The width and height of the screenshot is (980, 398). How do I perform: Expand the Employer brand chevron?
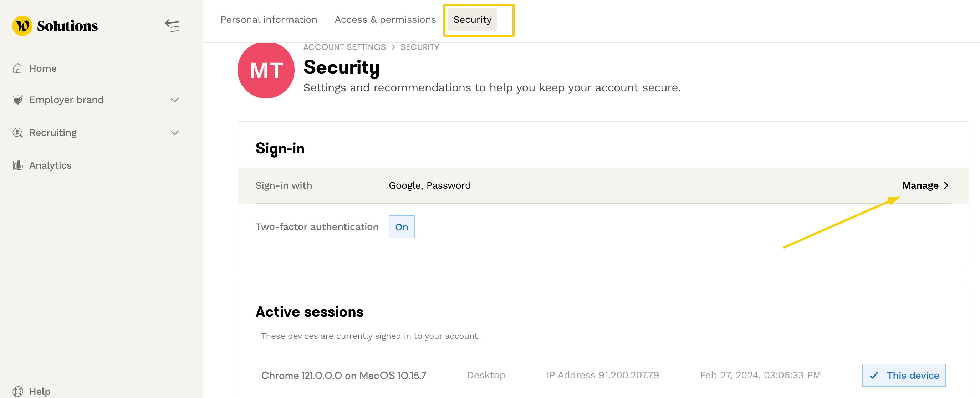(x=175, y=100)
